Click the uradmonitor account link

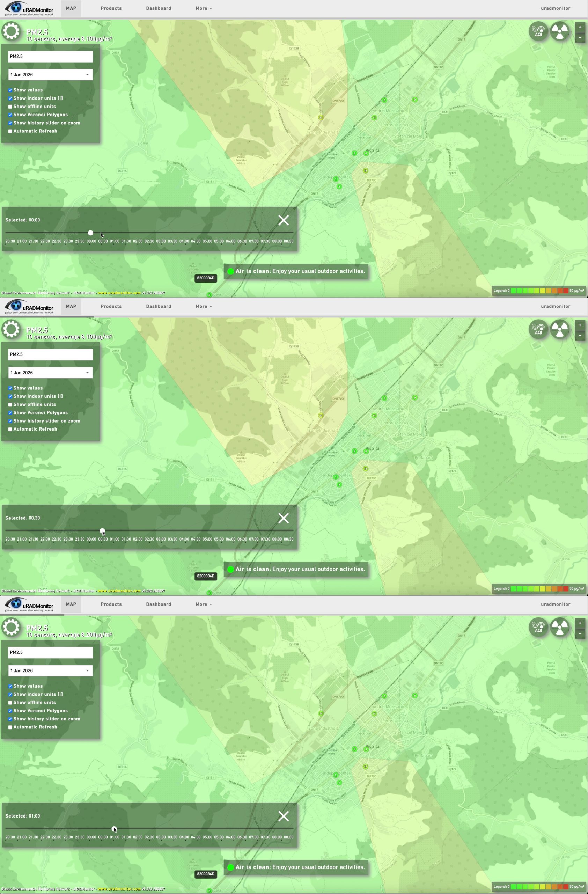click(555, 8)
